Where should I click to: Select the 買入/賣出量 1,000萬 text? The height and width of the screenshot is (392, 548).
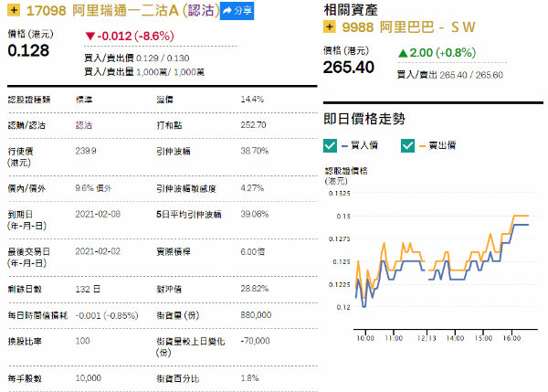pos(144,72)
